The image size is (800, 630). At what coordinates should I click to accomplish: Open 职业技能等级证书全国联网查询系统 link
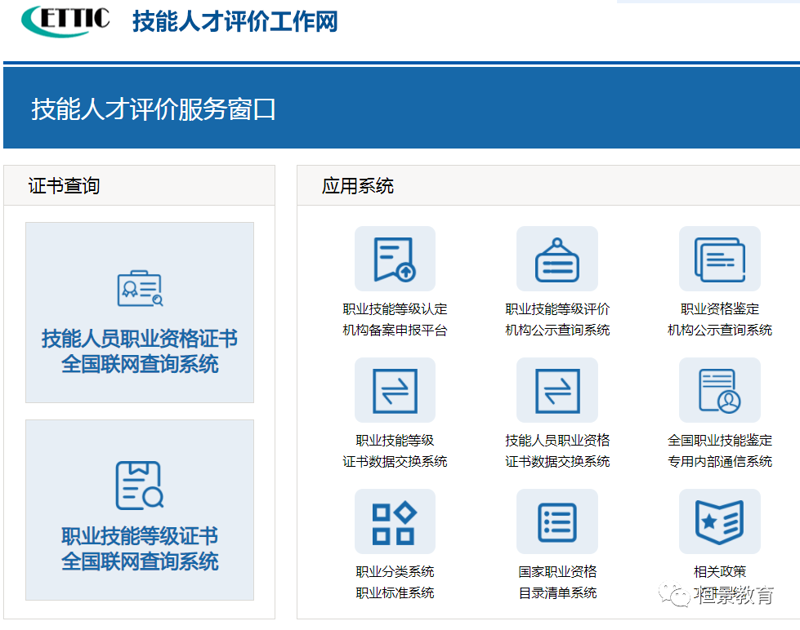[140, 549]
